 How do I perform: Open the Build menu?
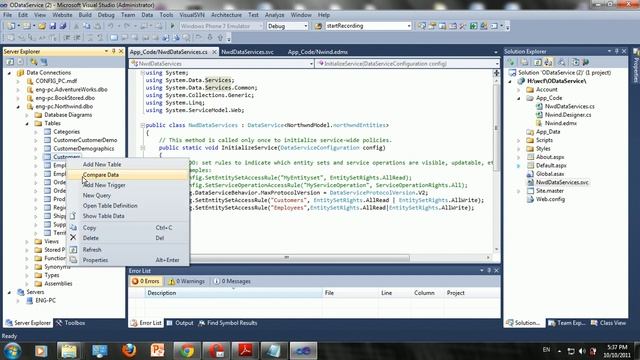[x=85, y=15]
